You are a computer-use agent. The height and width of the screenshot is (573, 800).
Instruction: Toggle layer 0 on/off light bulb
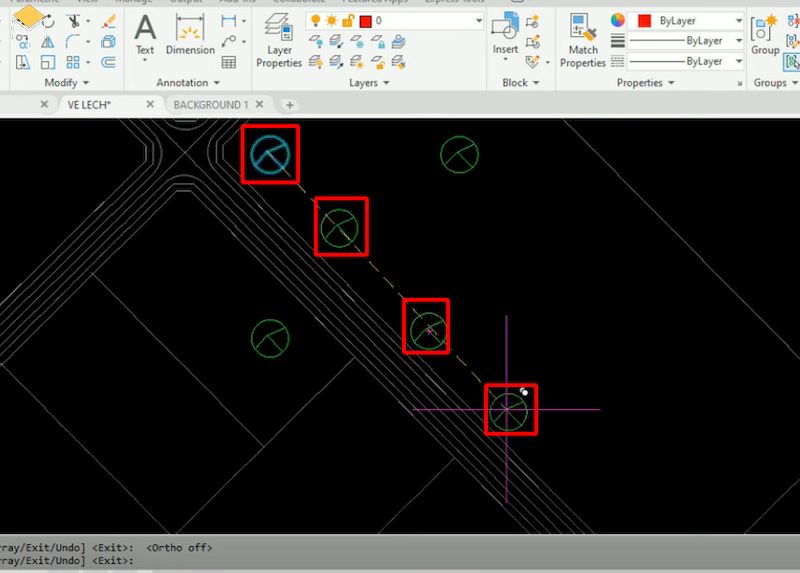click(315, 21)
